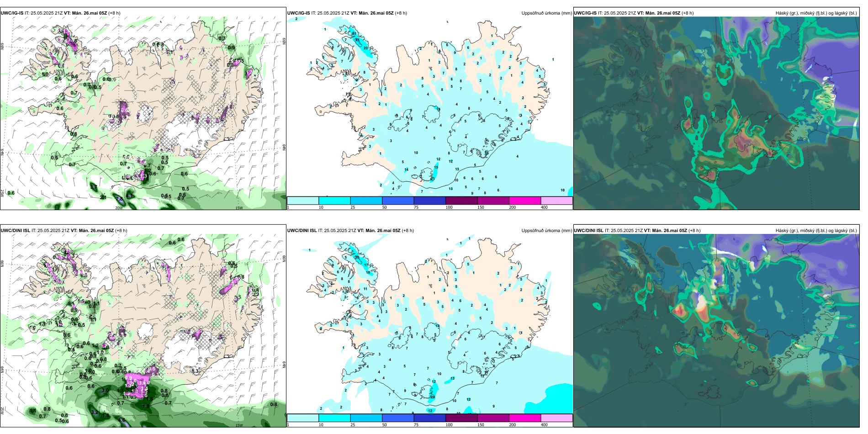Click 'Háský, miðský og lágský' label on IG-IS panel
Screen dimensions: 868x434
coord(816,13)
